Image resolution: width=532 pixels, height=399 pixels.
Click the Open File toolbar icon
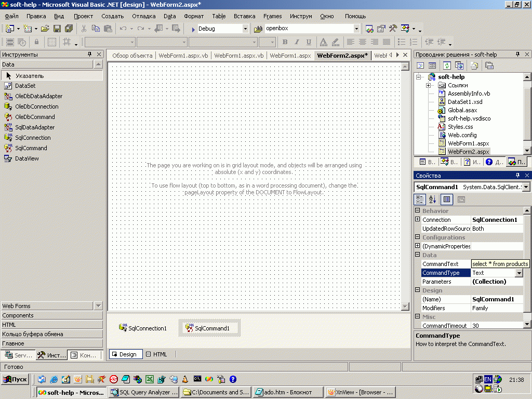click(45, 29)
